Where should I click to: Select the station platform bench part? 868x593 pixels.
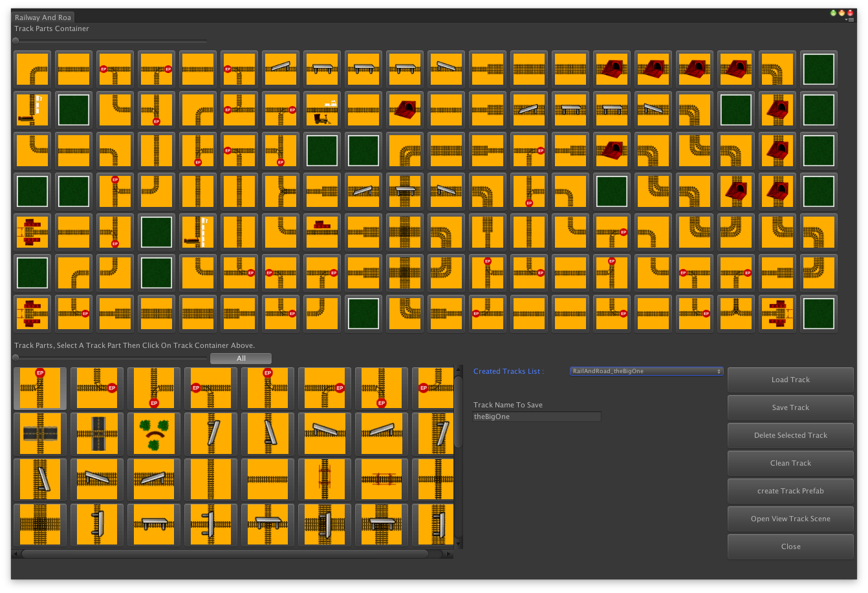click(x=153, y=524)
